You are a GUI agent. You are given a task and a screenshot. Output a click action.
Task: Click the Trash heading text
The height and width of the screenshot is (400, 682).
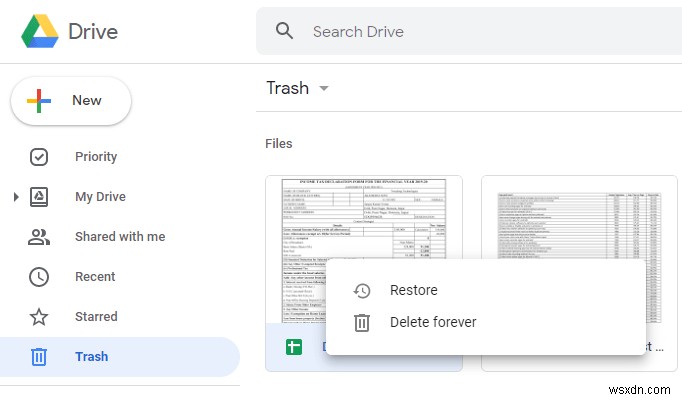288,88
